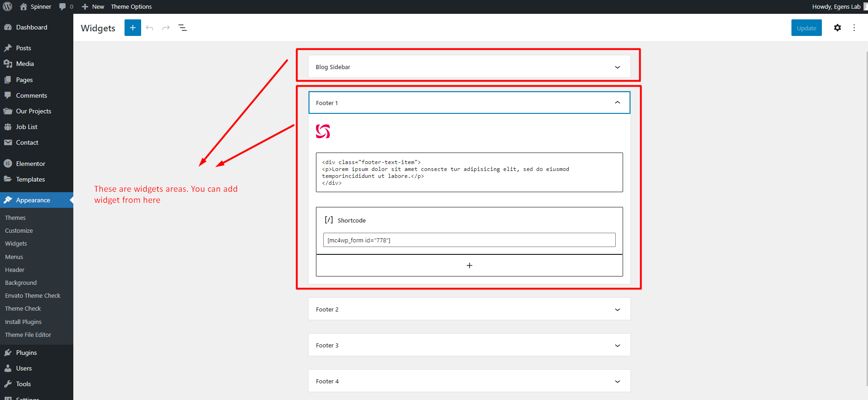The height and width of the screenshot is (400, 868).
Task: Collapse the Footer 1 widget area
Action: pos(469,102)
